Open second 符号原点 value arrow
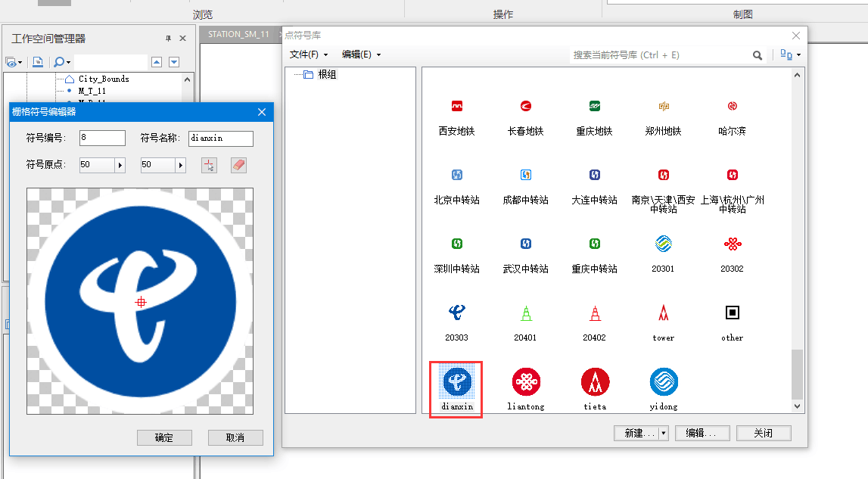Screen dimensions: 868x479 [180, 165]
